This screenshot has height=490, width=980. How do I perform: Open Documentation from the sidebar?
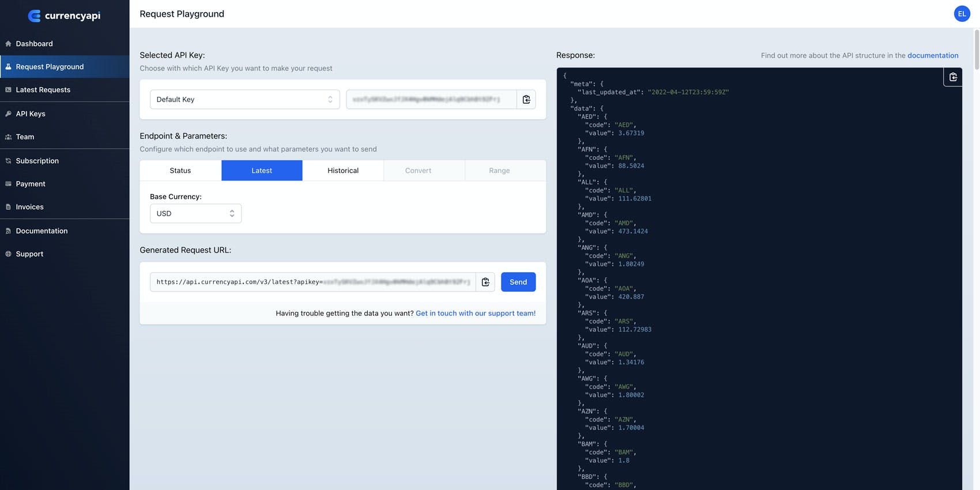tap(65, 231)
